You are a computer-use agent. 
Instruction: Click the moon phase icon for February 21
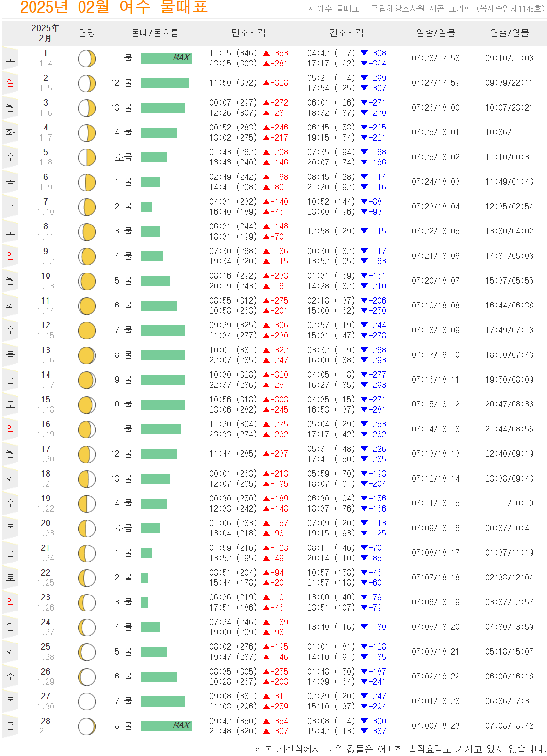(87, 553)
